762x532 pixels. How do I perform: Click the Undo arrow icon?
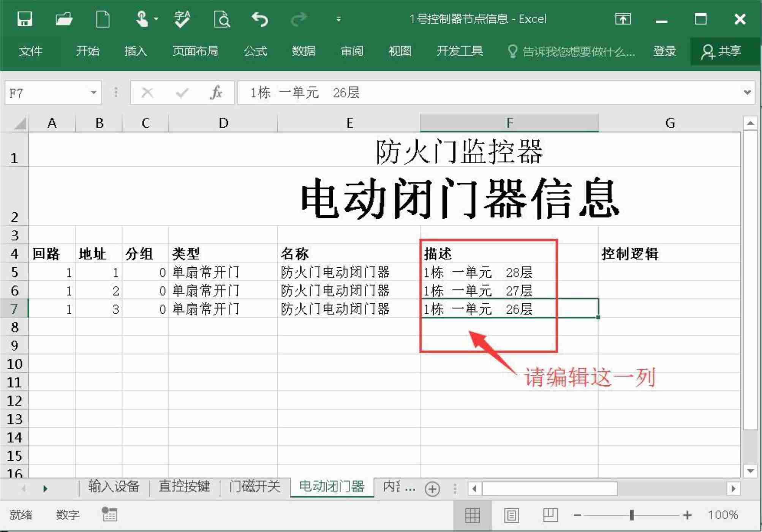[x=260, y=19]
